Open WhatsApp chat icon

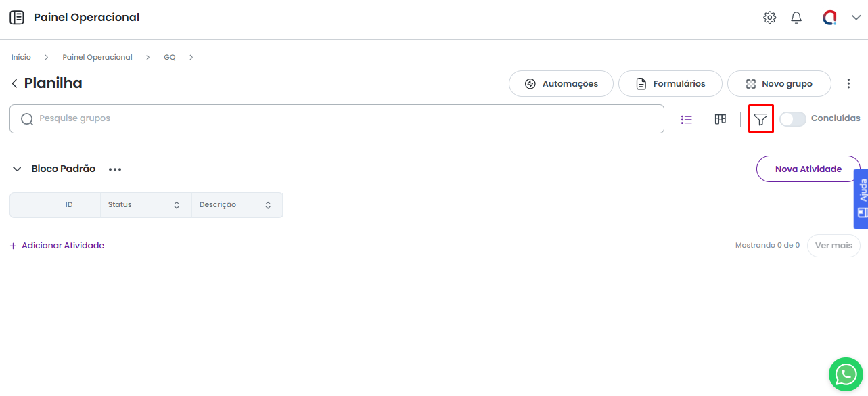[846, 374]
